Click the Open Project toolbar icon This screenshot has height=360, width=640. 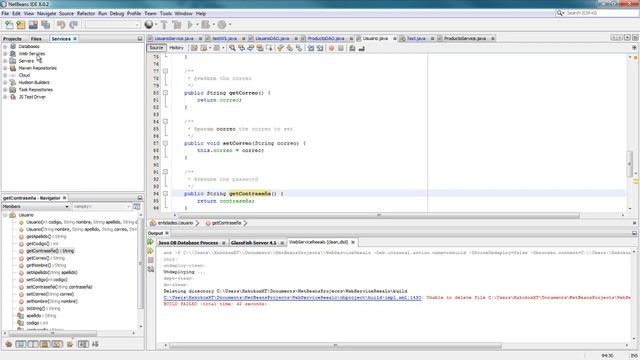pos(33,25)
